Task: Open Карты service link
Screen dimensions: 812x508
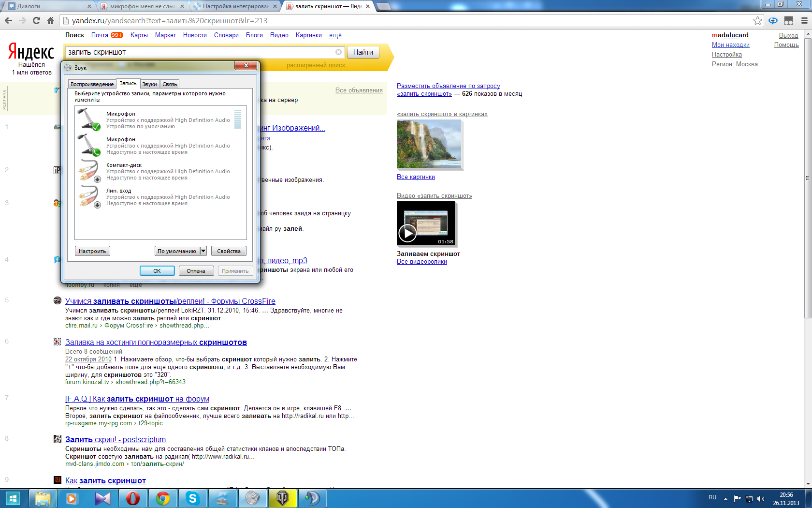Action: [139, 35]
